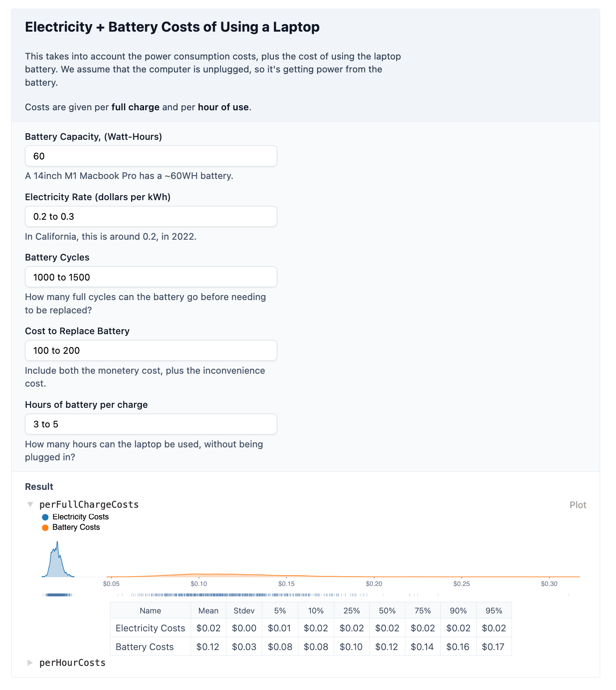
Task: Click the blue Electricity Costs legend dot
Action: tap(45, 517)
